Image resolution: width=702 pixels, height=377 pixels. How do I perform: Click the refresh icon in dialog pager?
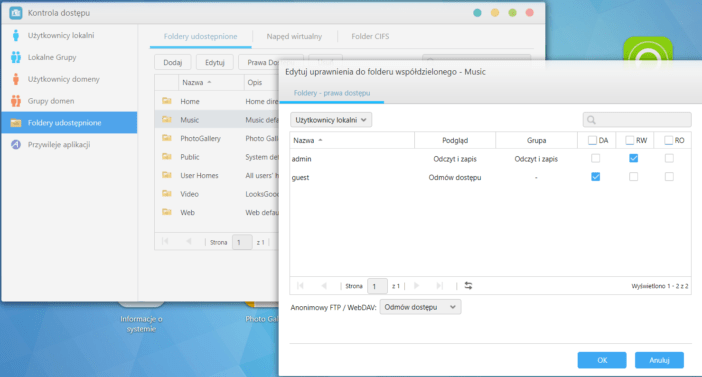[x=468, y=286]
